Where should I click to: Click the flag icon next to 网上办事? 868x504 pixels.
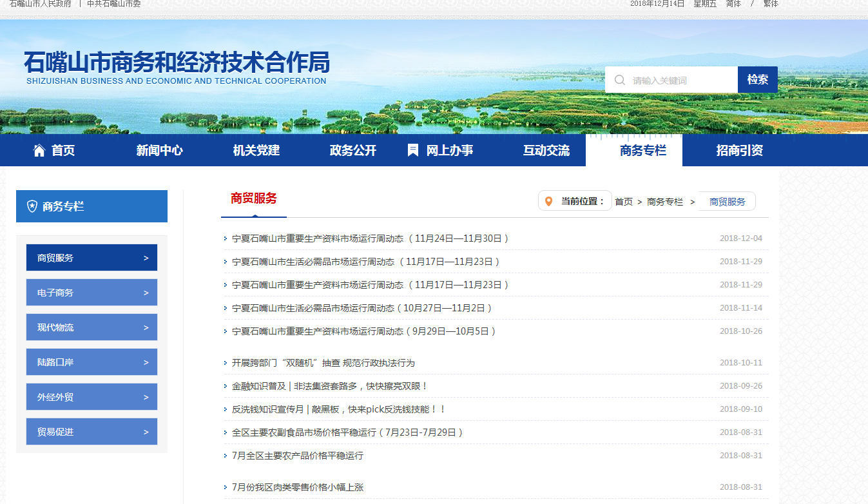pos(413,150)
